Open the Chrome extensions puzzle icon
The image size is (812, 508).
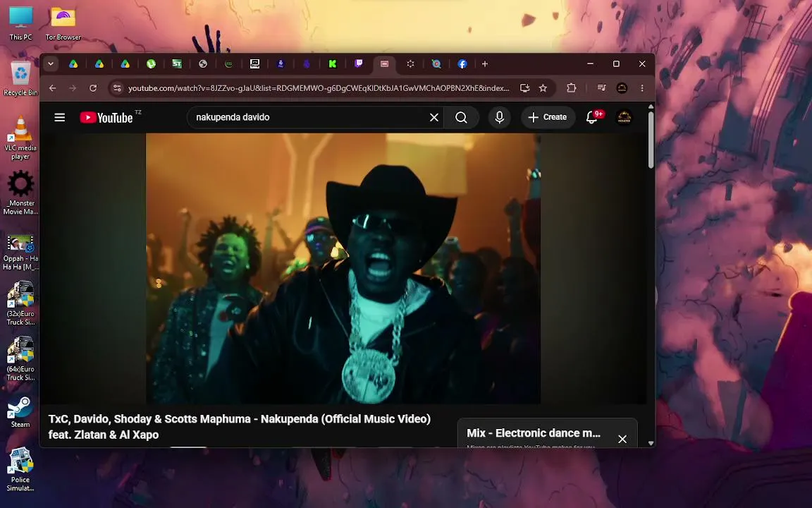(x=571, y=88)
